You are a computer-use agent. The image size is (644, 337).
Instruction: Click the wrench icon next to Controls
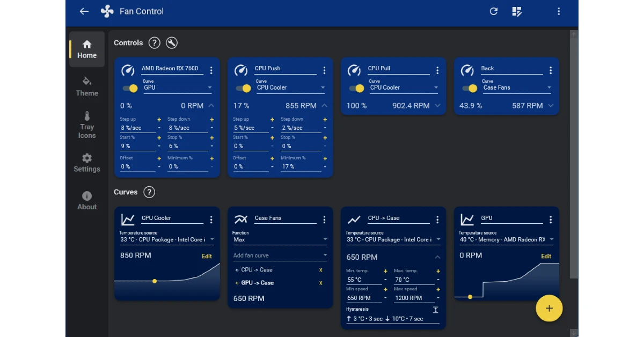click(x=171, y=43)
